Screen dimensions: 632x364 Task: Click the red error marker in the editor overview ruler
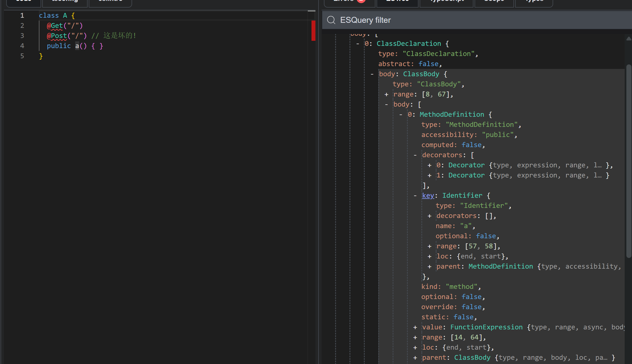coord(313,31)
